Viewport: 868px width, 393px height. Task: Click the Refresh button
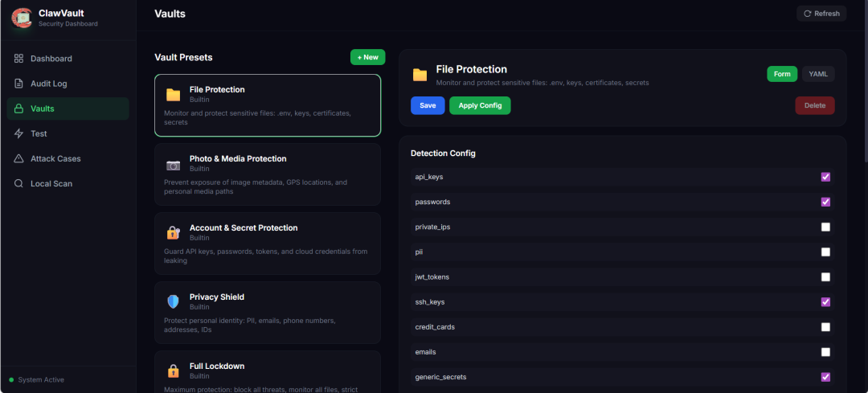tap(821, 14)
